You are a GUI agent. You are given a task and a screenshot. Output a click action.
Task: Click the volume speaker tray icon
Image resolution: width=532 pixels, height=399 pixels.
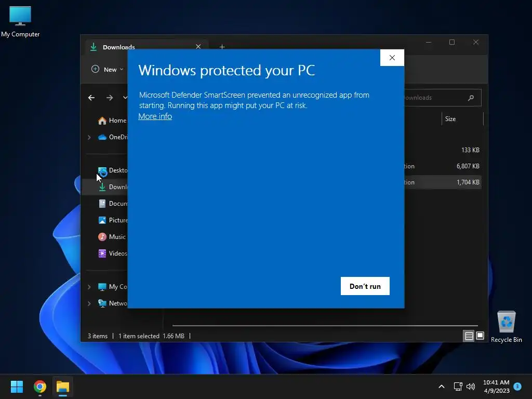click(x=471, y=387)
